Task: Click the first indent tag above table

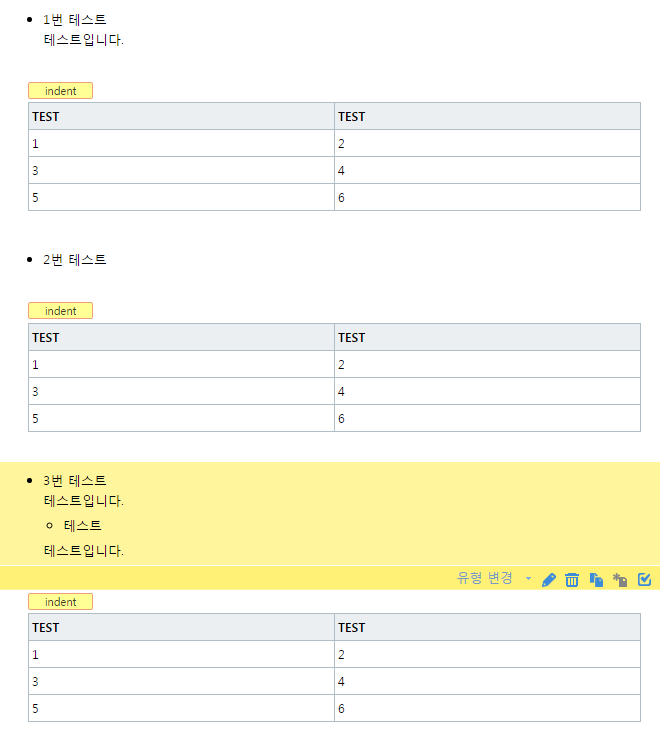Action: [60, 91]
